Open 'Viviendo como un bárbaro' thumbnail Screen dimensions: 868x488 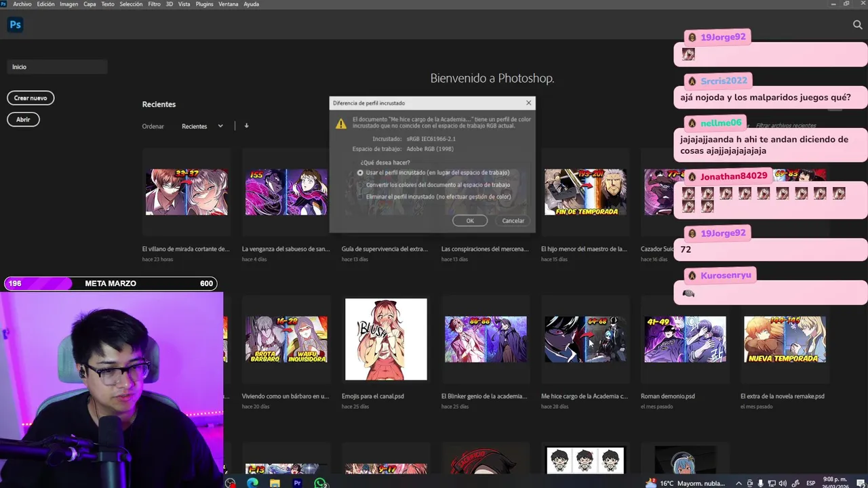coord(286,340)
